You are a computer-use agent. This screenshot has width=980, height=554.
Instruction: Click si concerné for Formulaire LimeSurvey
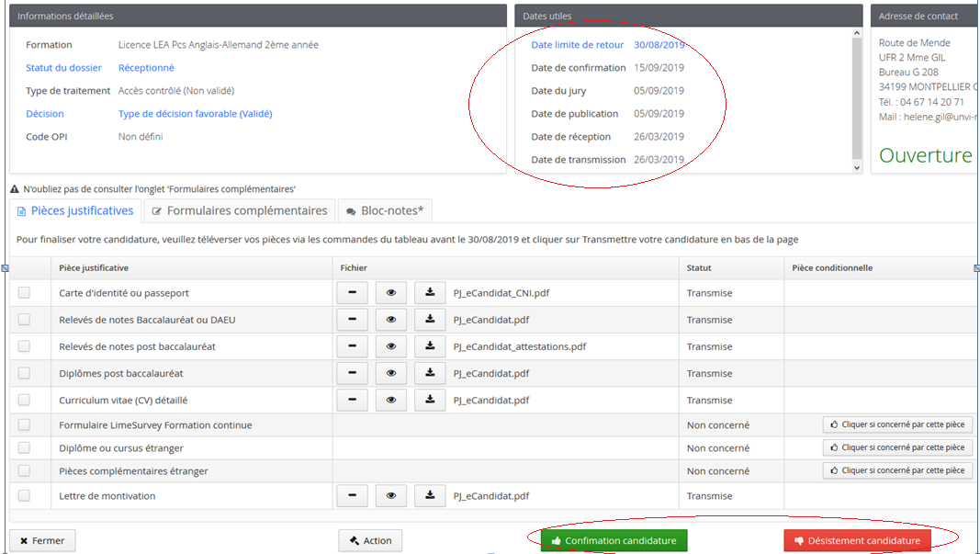897,424
